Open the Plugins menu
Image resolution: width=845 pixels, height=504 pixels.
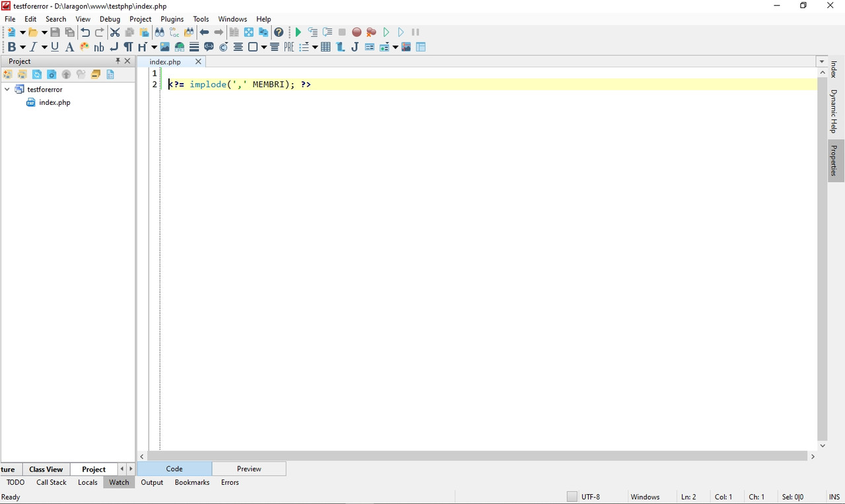[x=172, y=19]
